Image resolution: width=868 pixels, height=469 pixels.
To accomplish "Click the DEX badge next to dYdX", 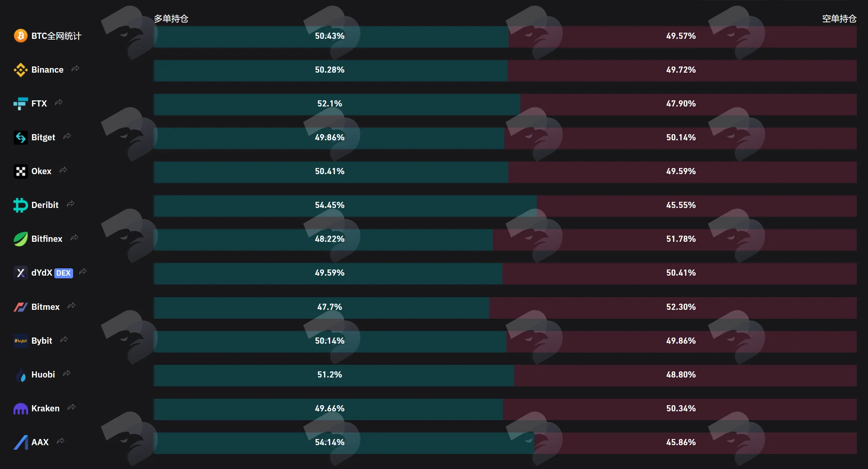I will 63,273.
